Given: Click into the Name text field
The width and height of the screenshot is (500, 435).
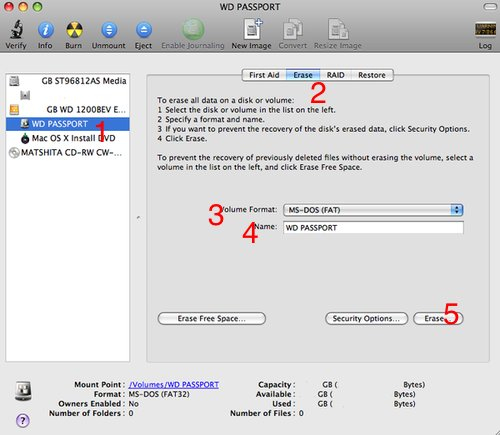Looking at the screenshot, I should (x=373, y=228).
